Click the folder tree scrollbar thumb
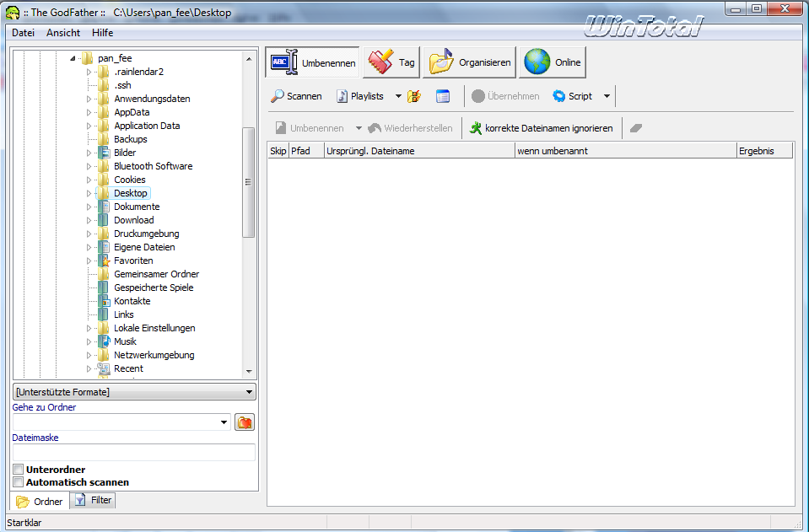Image resolution: width=809 pixels, height=532 pixels. coord(249,182)
